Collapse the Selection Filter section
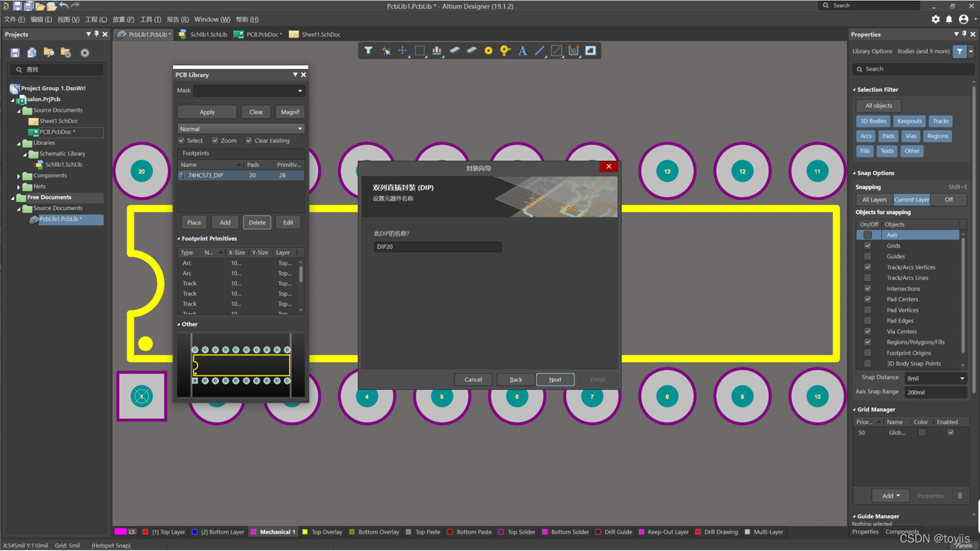980x551 pixels. [x=854, y=90]
